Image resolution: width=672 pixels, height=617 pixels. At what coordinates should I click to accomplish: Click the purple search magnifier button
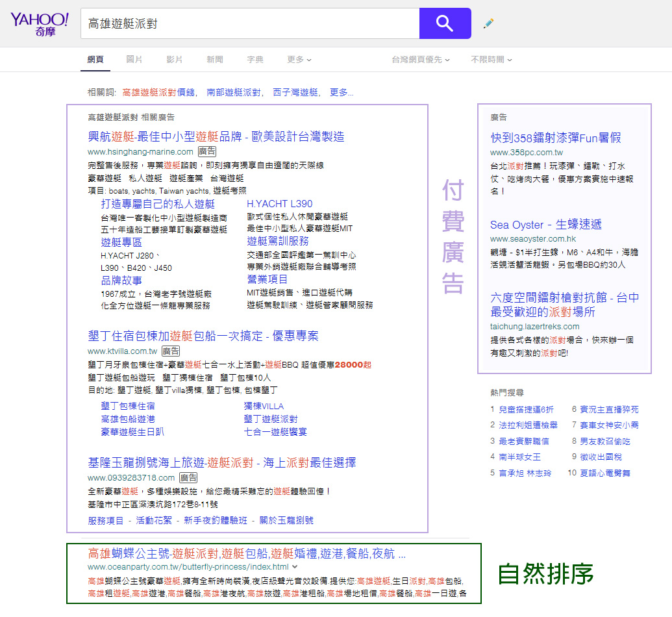[x=445, y=23]
